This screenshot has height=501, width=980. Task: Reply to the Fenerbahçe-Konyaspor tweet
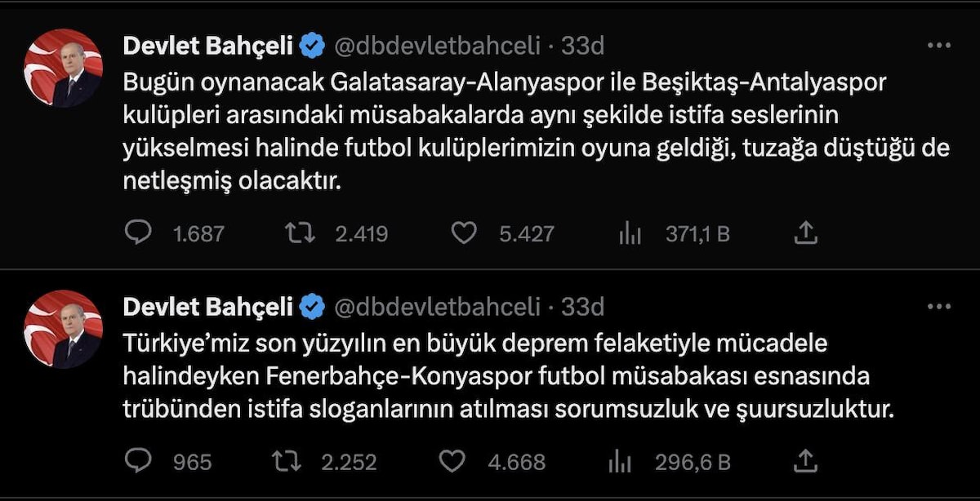point(138,462)
